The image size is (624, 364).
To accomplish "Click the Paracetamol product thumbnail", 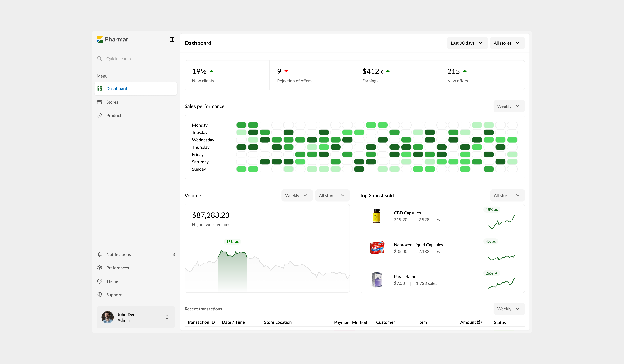I will click(x=377, y=280).
